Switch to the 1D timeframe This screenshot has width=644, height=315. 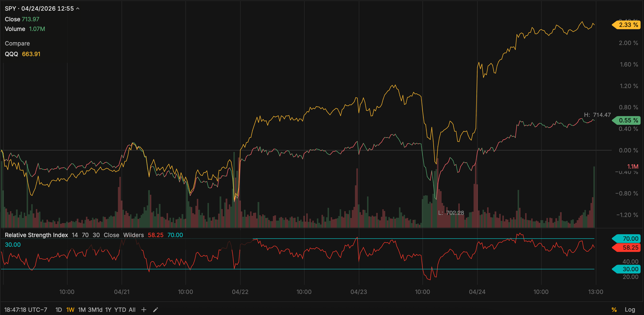pos(59,310)
